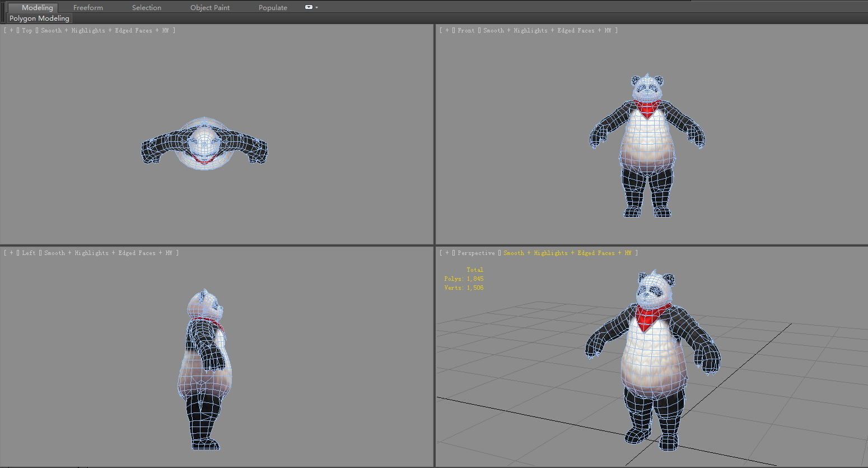This screenshot has width=868, height=468.
Task: Click the Top viewport name label
Action: (x=27, y=30)
